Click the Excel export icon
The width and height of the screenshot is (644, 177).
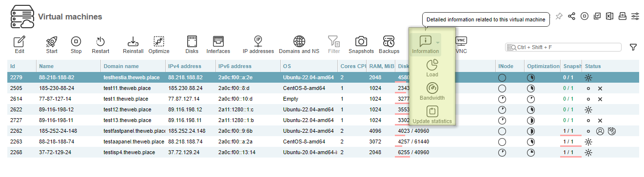click(x=609, y=16)
